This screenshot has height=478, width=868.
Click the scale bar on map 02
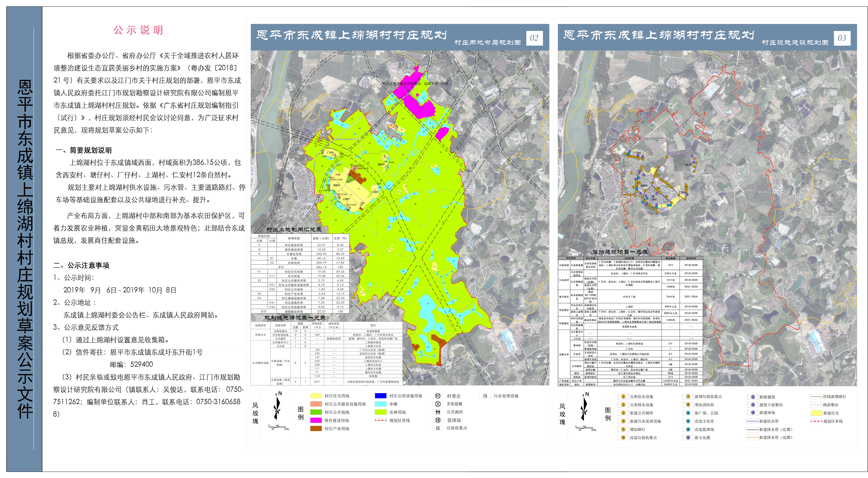point(279,427)
